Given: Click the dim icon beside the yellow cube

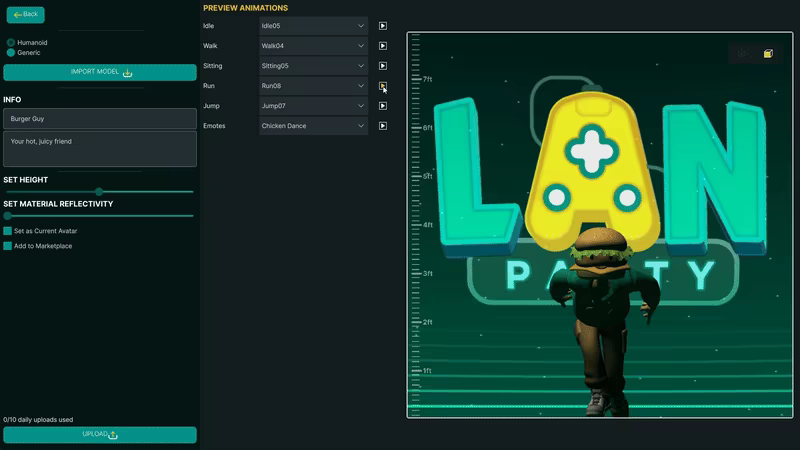Looking at the screenshot, I should coord(743,53).
